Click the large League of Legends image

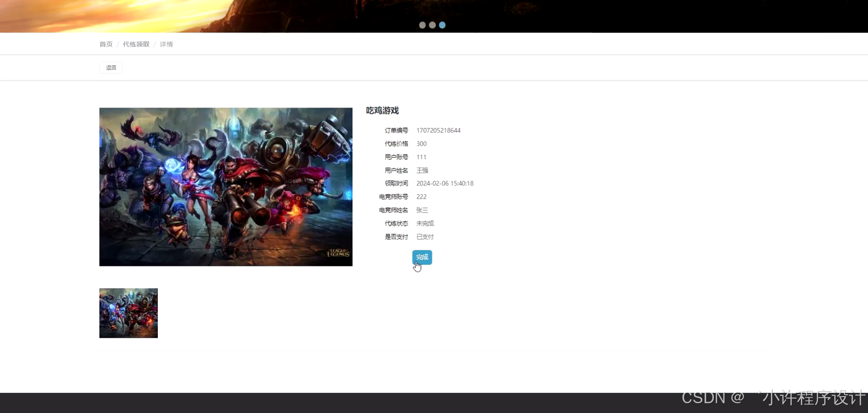click(x=226, y=187)
